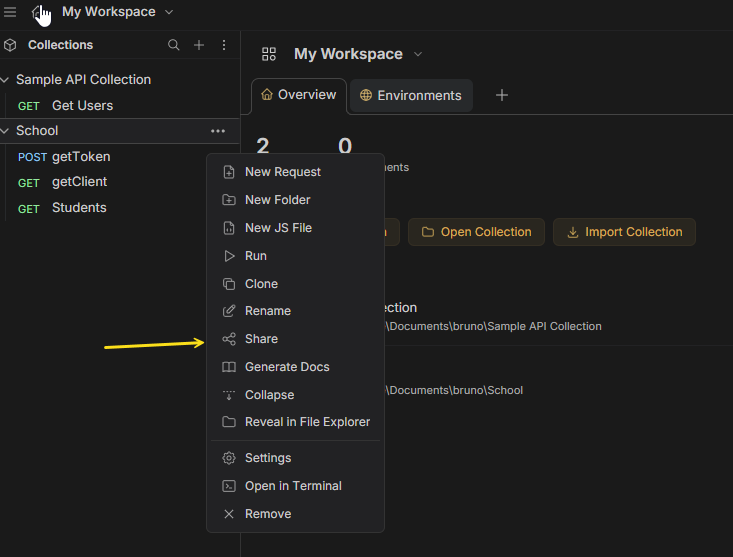Select Share in the context menu

click(295, 339)
